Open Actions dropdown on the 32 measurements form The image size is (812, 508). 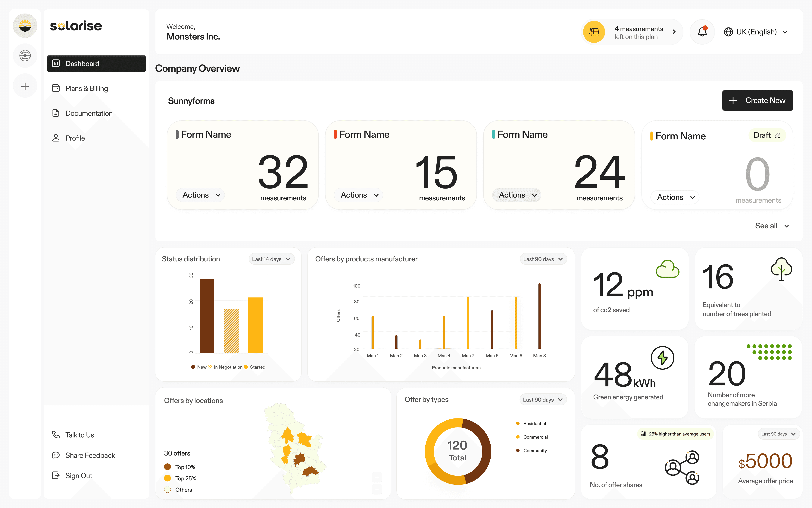click(201, 195)
